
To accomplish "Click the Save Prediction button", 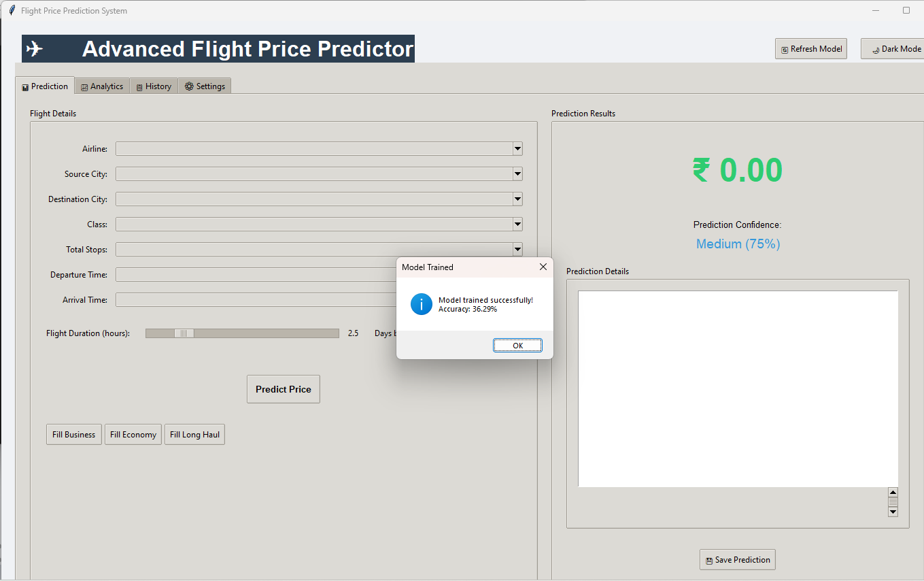I will click(x=737, y=560).
